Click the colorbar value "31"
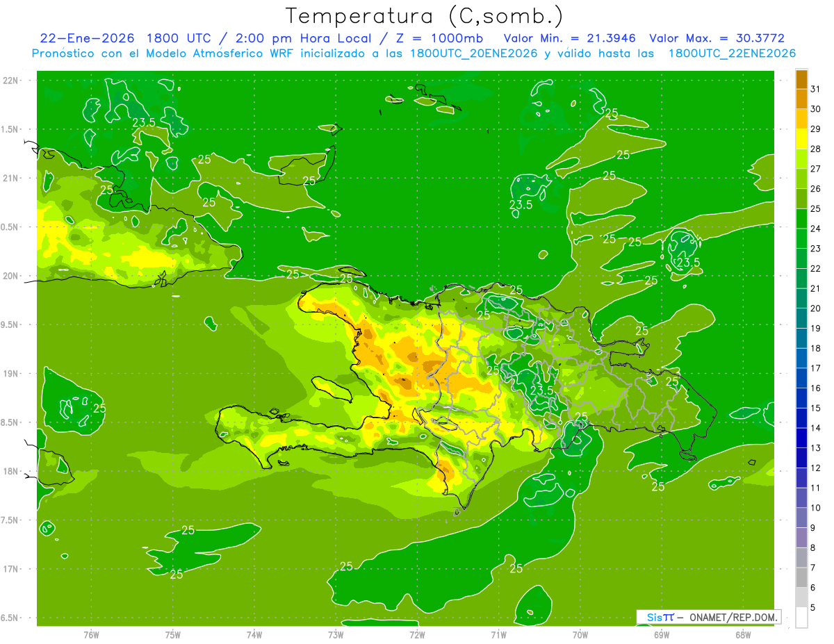834x644 pixels. tap(816, 89)
